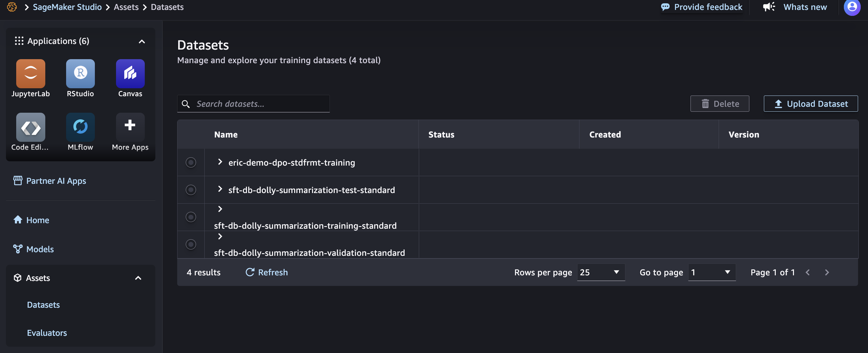The width and height of the screenshot is (868, 353).
Task: Click the eric-demo-dpo-stdfrmt-training dataset name
Action: [292, 162]
